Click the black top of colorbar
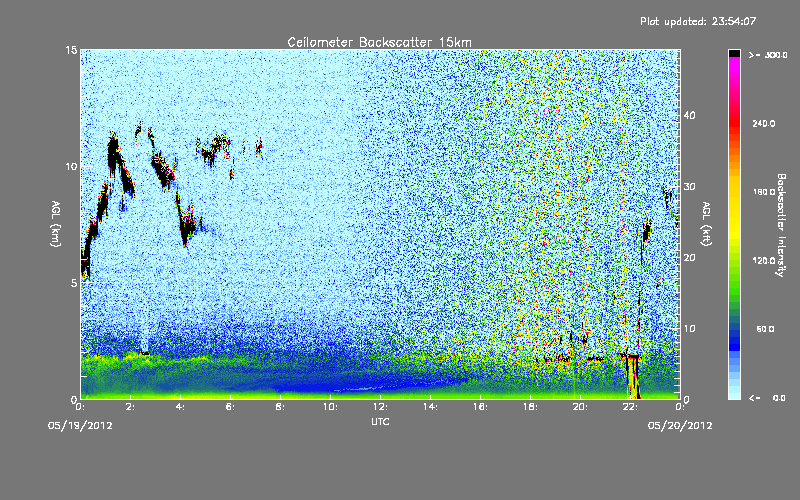This screenshot has width=800, height=500. pyautogui.click(x=734, y=53)
